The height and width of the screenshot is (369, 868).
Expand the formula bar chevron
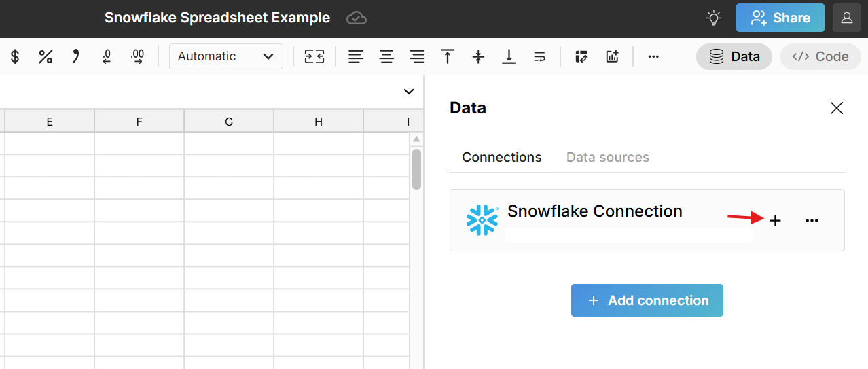pos(409,92)
